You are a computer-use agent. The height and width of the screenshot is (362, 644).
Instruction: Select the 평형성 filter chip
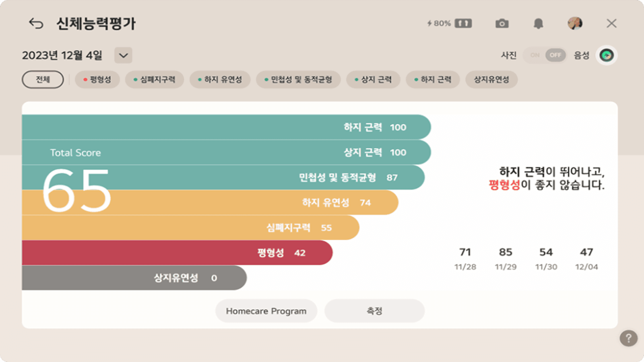point(97,80)
